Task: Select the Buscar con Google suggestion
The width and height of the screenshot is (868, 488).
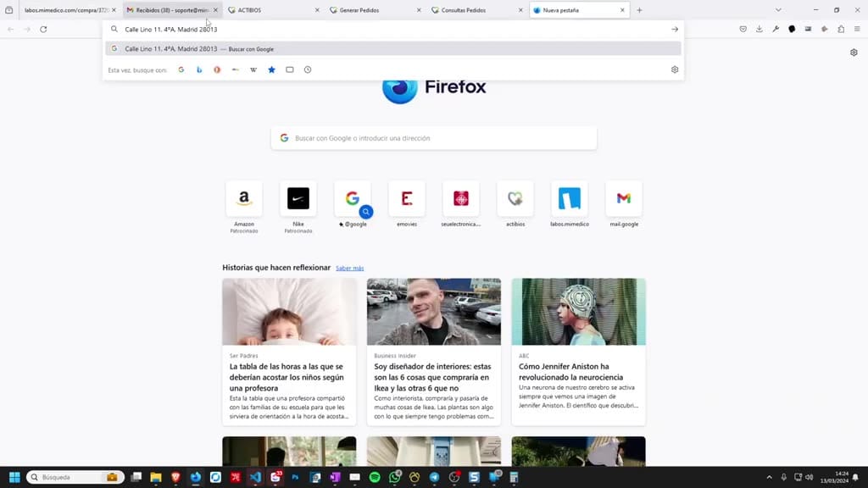Action: [x=393, y=48]
